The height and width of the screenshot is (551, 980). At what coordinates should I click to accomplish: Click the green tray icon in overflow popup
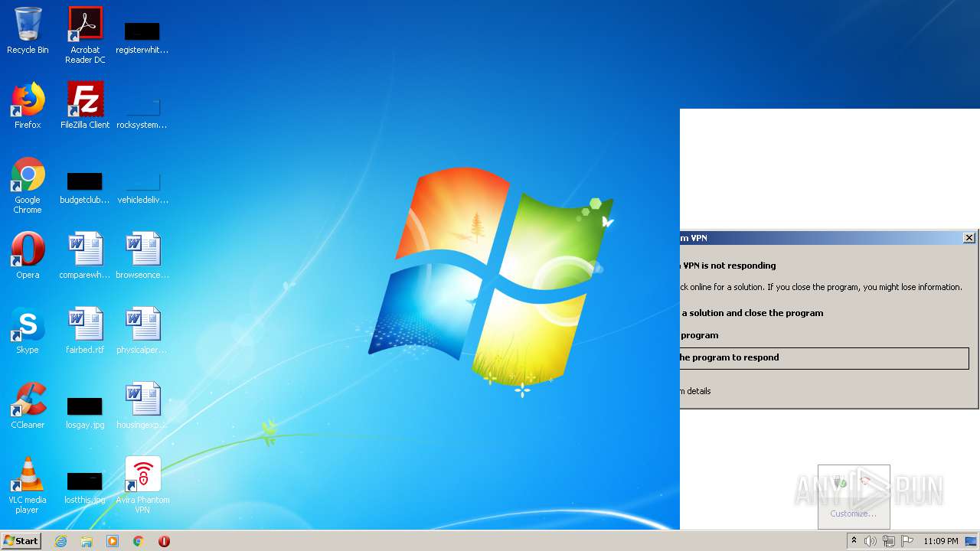click(x=841, y=482)
